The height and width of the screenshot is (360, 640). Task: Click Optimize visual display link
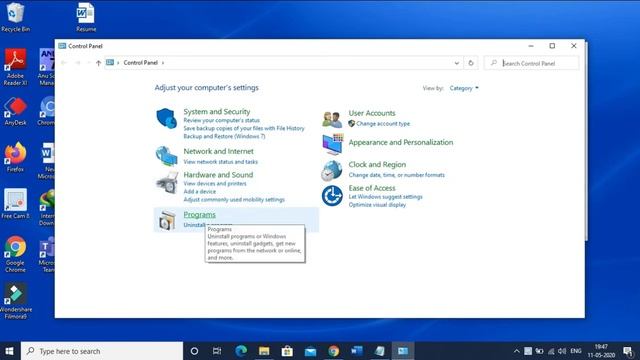(x=377, y=205)
